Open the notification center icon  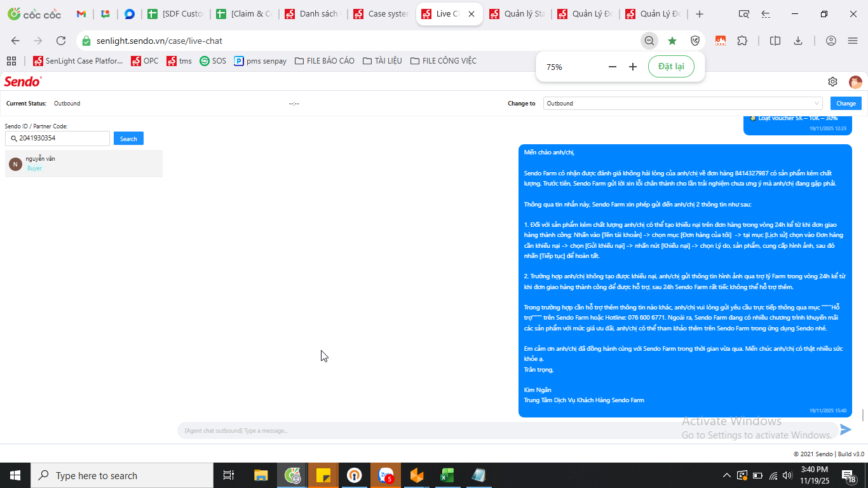849,475
